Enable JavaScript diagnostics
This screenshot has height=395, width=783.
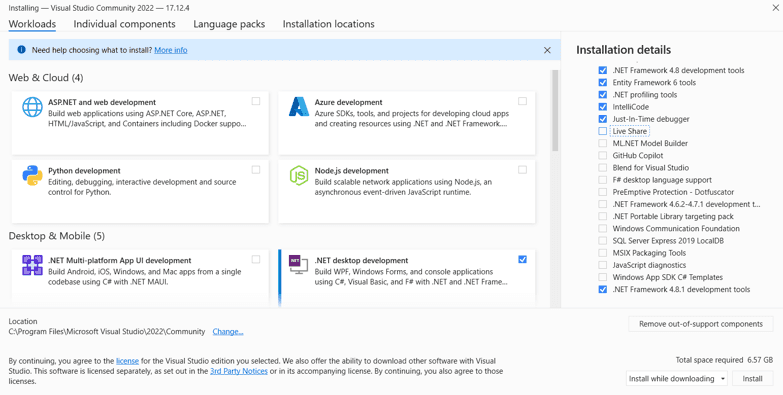click(x=603, y=265)
